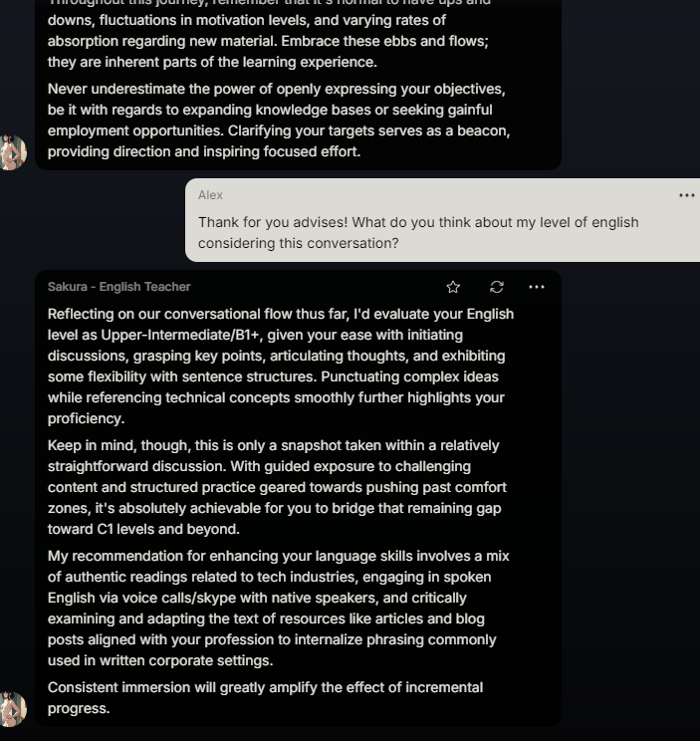Click Sakura's avatar beside the earlier message
The image size is (700, 741).
(13, 152)
